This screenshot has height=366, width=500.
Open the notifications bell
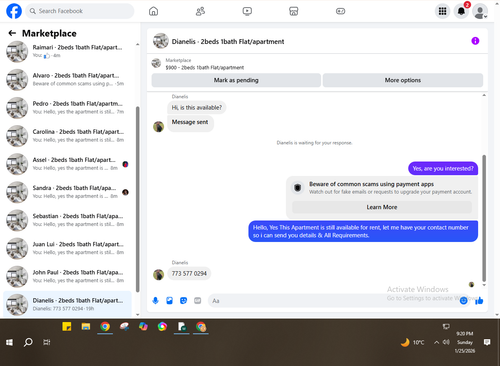click(461, 11)
